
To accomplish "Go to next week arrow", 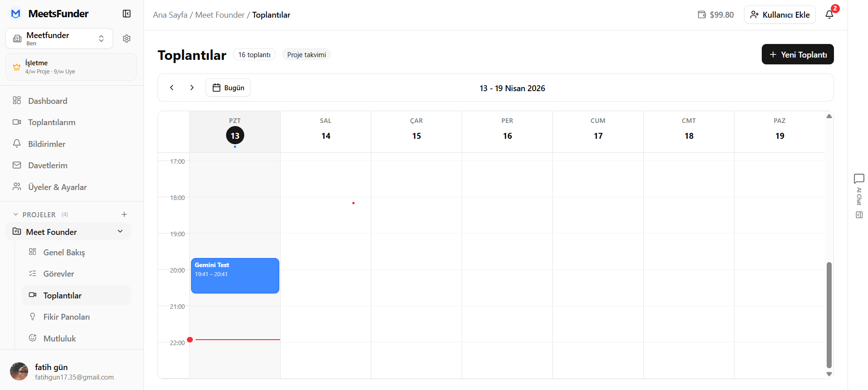I will (192, 88).
